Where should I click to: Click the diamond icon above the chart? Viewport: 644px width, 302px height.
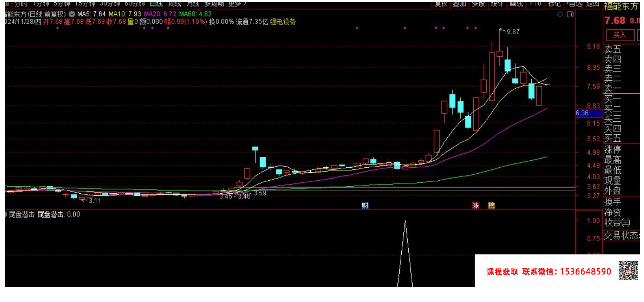560,14
